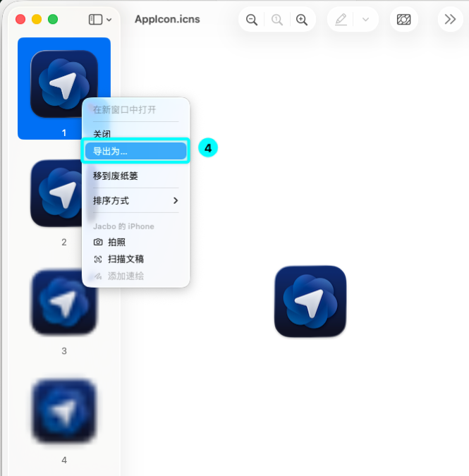
Task: Click the green full screen window button
Action: [x=53, y=20]
